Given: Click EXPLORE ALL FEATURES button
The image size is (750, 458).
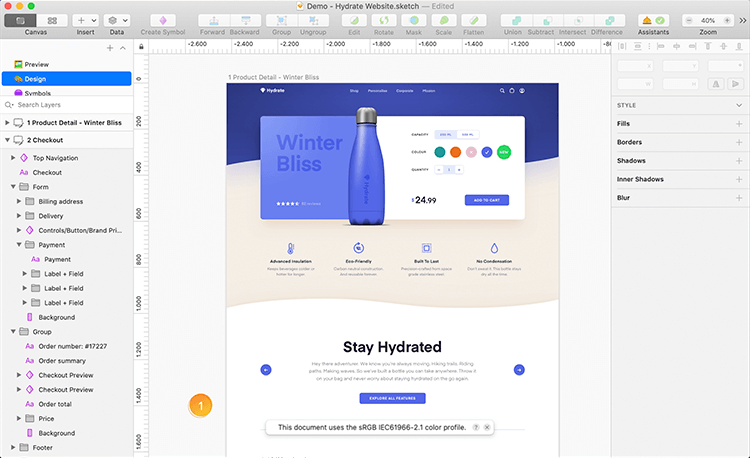Looking at the screenshot, I should point(392,398).
